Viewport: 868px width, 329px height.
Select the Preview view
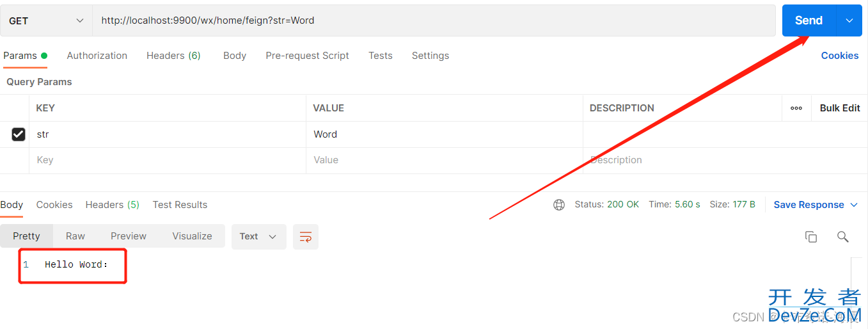(x=129, y=236)
